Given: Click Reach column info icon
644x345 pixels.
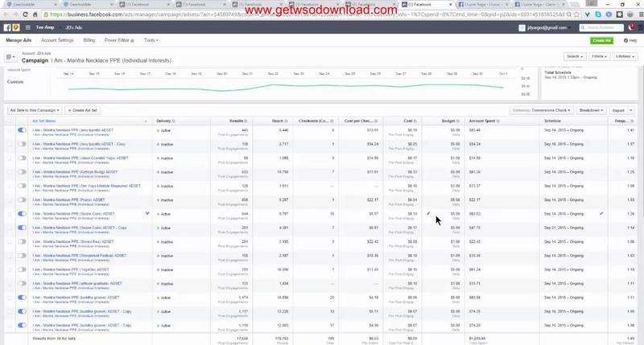Looking at the screenshot, I should coord(287,121).
